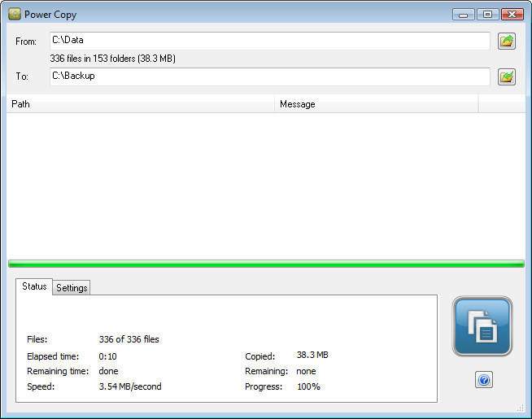Click the green progress bar

pos(266,264)
